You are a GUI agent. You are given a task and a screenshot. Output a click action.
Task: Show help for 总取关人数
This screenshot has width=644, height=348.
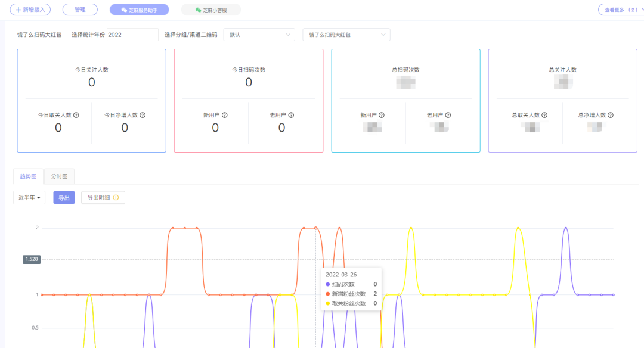(x=544, y=116)
